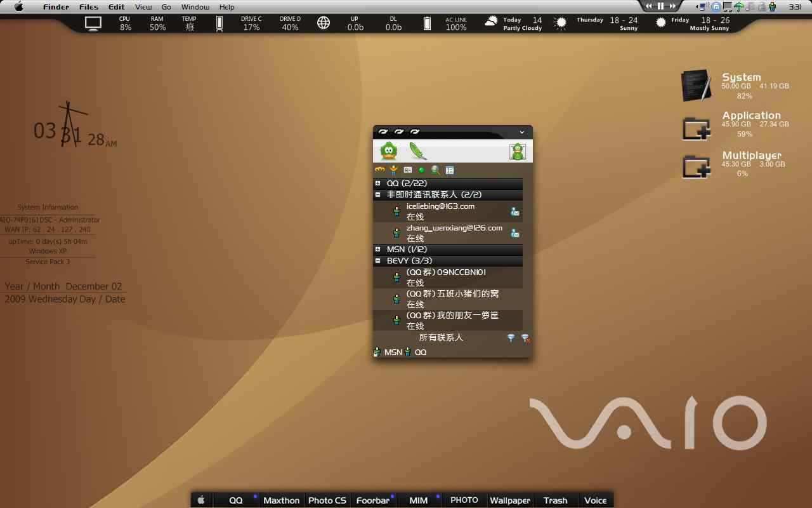Click the Apple icon in bottom dock
812x508 pixels.
tap(201, 500)
